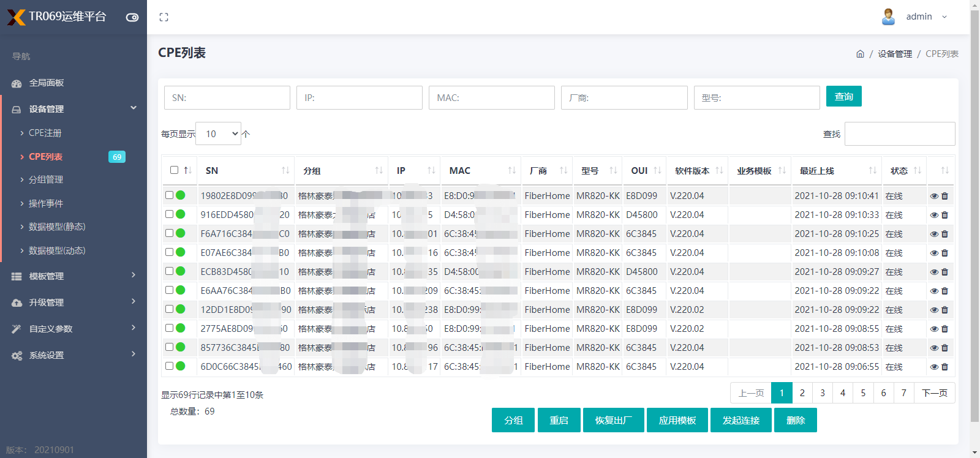This screenshot has height=458, width=980.
Task: Check the row starting with 19802E8D09
Action: (169, 195)
